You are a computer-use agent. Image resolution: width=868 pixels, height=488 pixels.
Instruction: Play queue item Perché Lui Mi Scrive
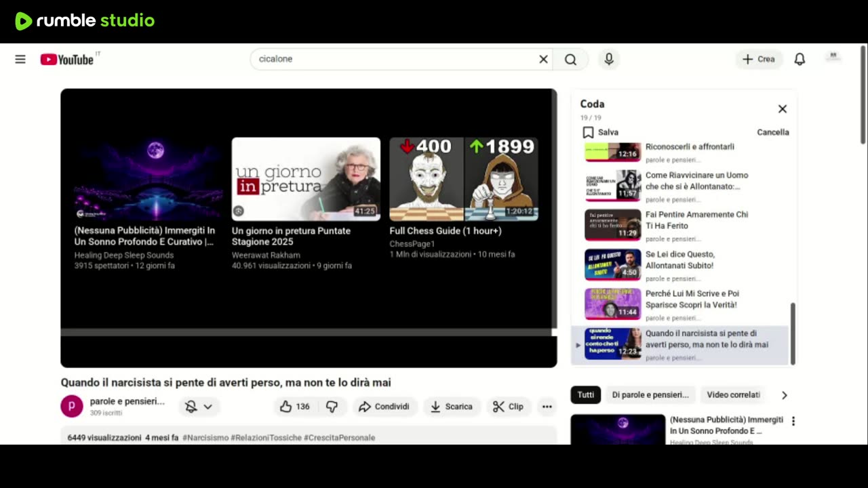[681, 304]
